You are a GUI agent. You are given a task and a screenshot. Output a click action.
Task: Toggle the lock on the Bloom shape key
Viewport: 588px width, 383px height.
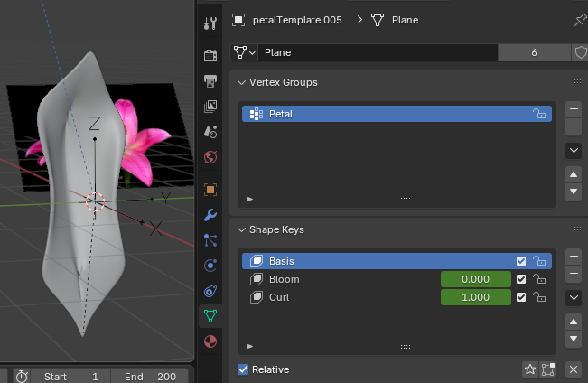tap(539, 279)
